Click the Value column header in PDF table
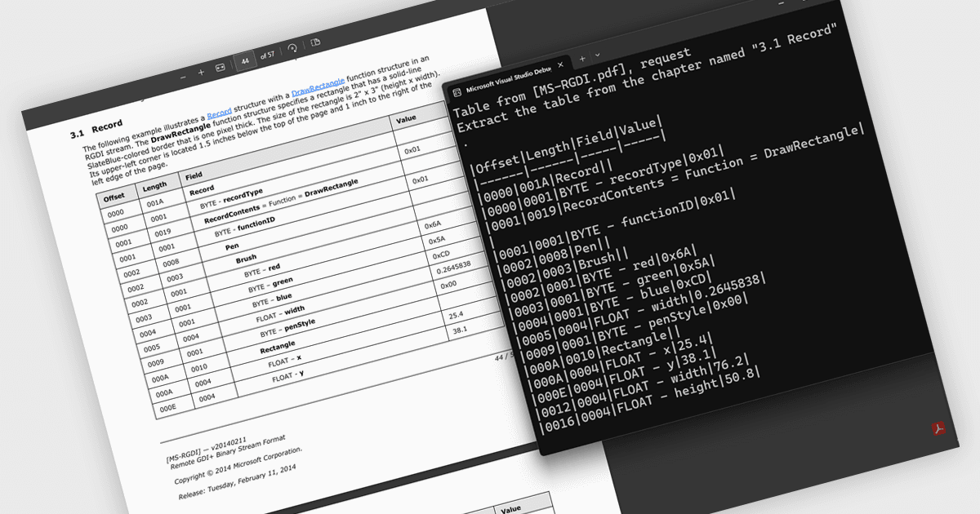 (406, 121)
